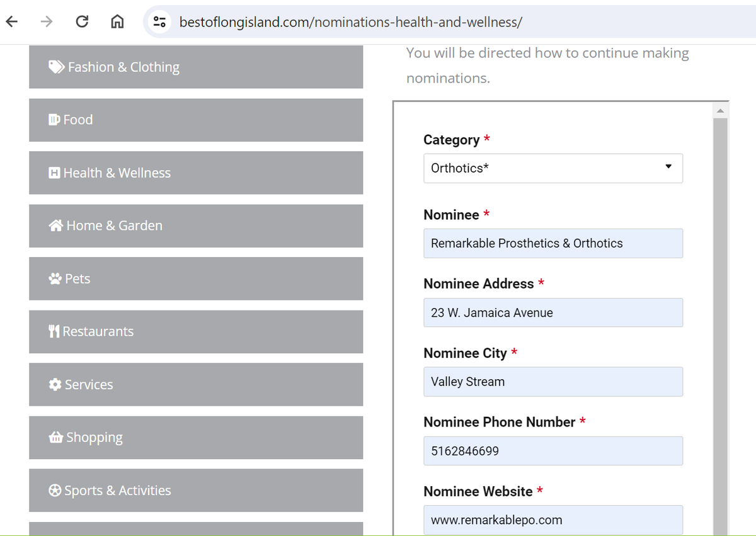756x536 pixels.
Task: Select the Health & Wellness category
Action: coord(196,173)
